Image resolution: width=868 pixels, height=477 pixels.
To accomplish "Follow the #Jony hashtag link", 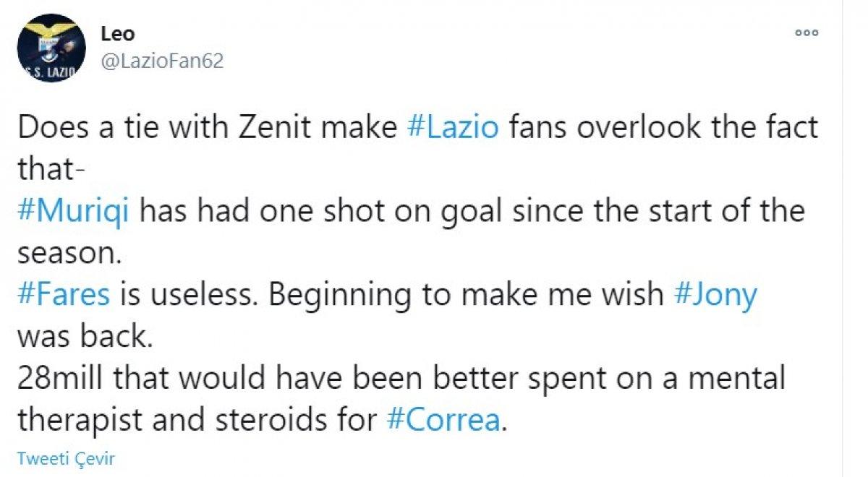I will point(715,295).
